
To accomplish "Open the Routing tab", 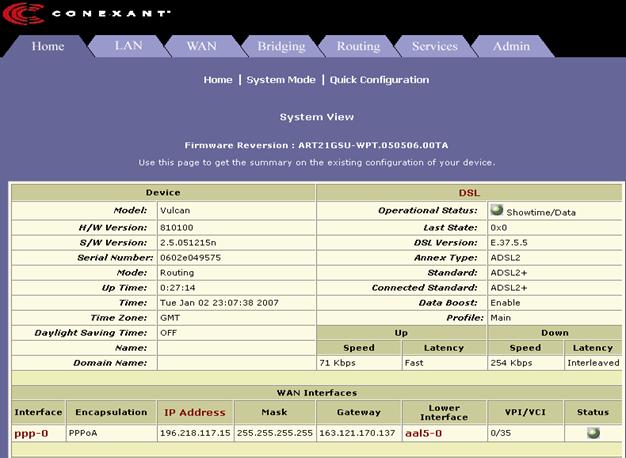I will point(358,47).
